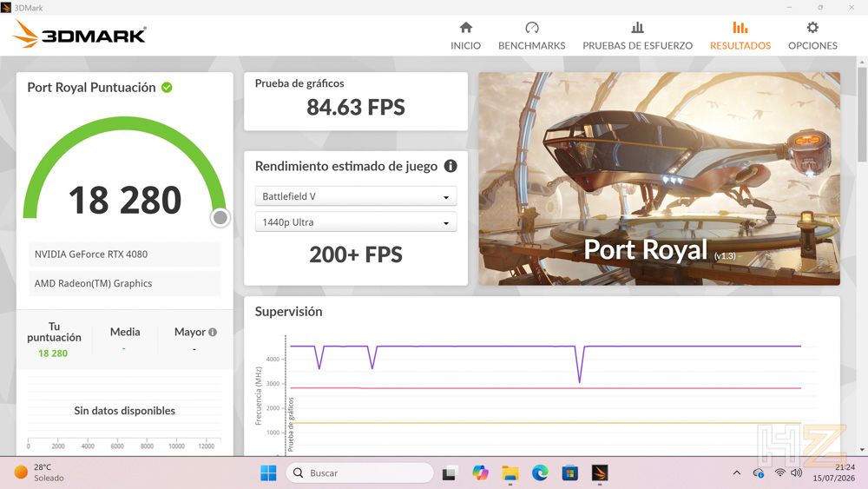868x489 pixels.
Task: Click the cloud sync tray icon
Action: 759,473
